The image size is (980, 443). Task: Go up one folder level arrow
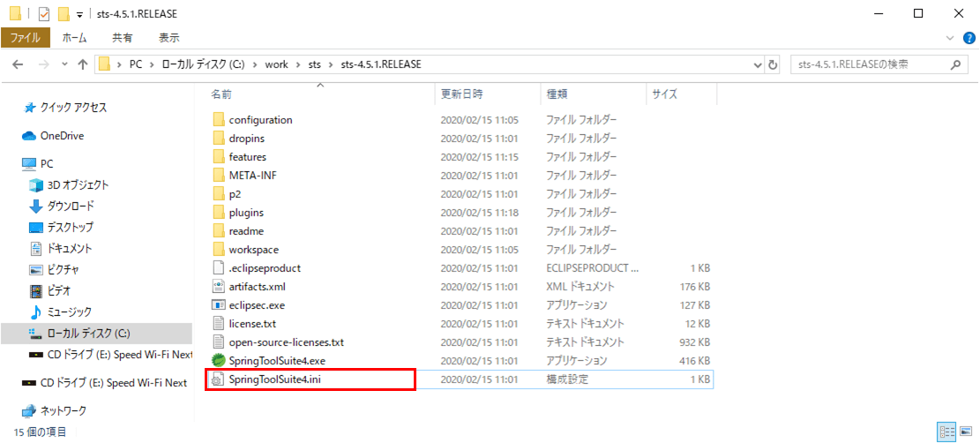point(83,64)
